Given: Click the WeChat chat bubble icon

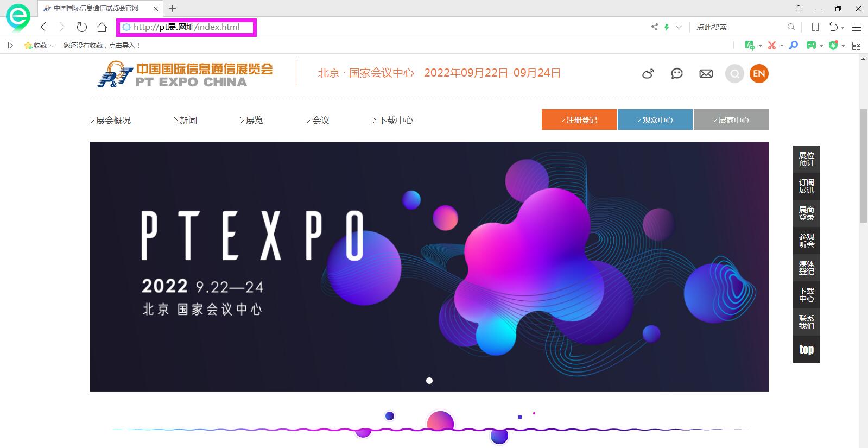Looking at the screenshot, I should (676, 73).
